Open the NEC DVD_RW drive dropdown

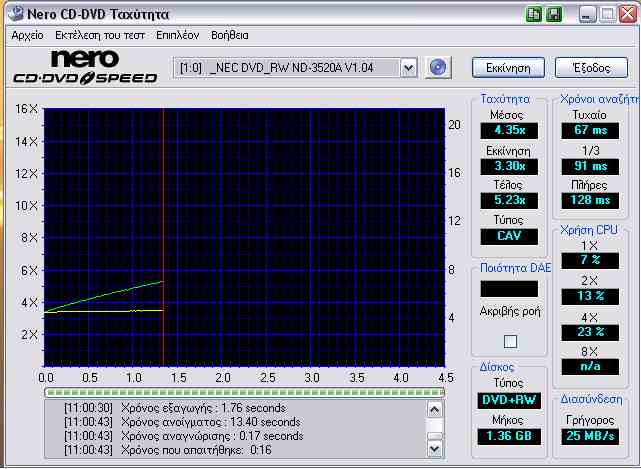[295, 67]
